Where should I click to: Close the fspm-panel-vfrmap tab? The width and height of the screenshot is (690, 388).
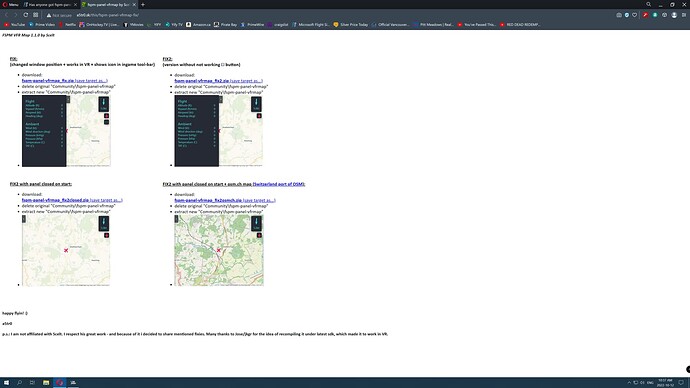(x=134, y=4)
